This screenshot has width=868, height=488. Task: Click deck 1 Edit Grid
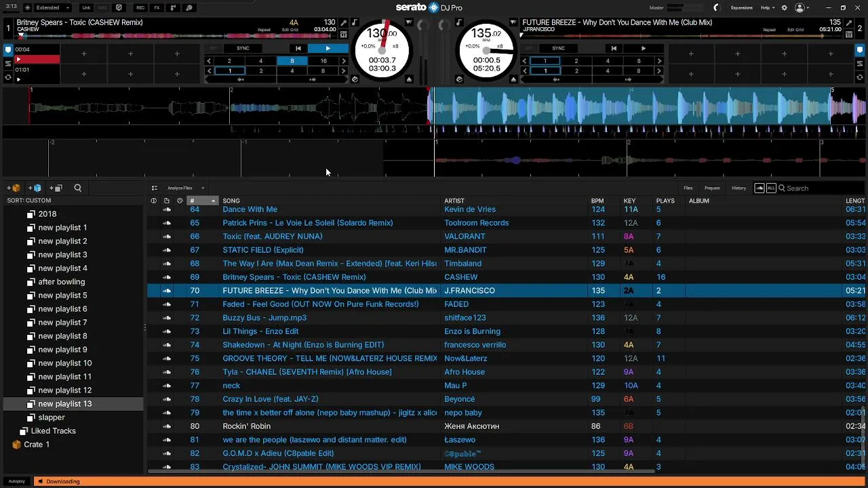coord(290,30)
